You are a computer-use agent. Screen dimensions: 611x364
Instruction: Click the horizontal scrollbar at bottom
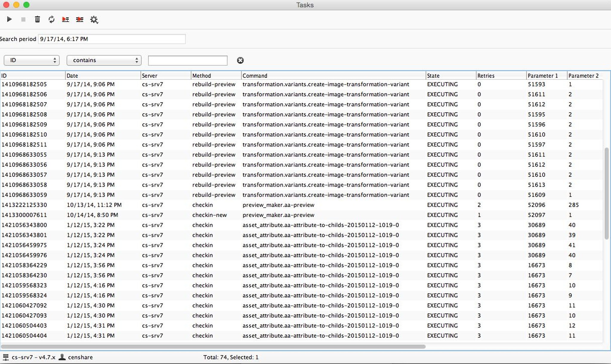(x=213, y=347)
